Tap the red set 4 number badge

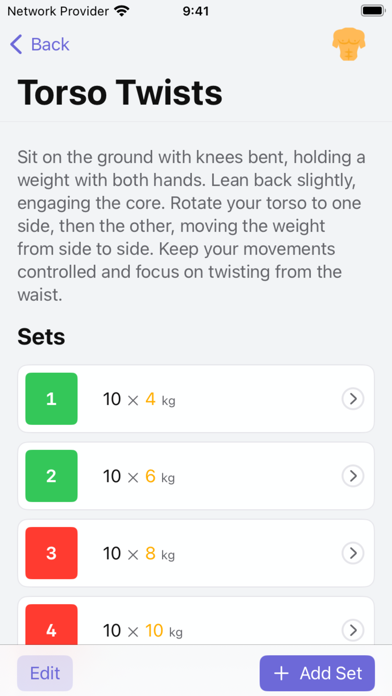coord(51,624)
